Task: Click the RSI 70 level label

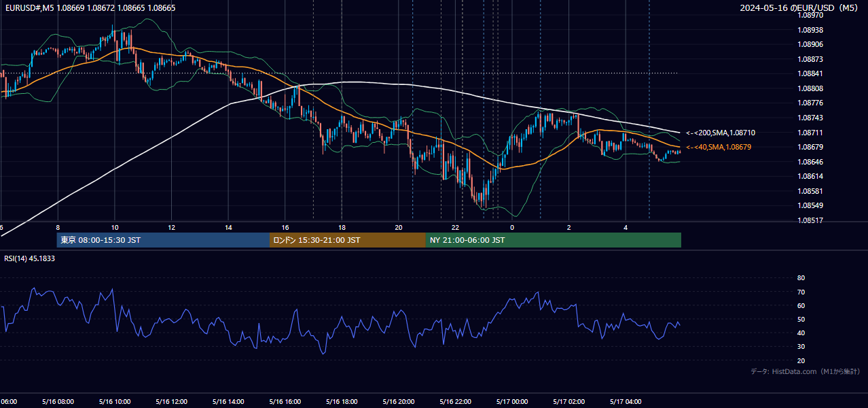Action: coord(801,292)
